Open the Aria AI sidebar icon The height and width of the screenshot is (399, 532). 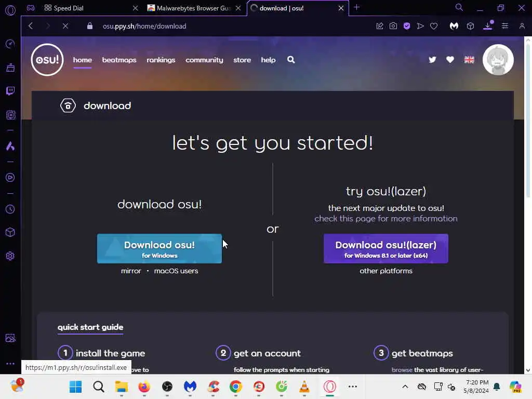pos(10,146)
